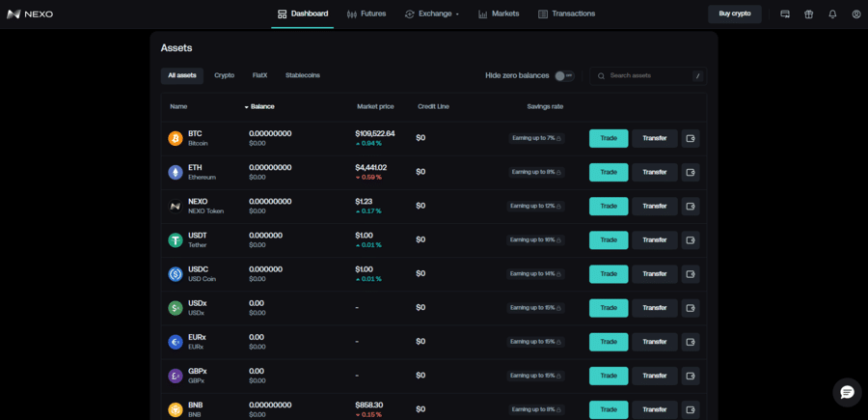The image size is (868, 420).
Task: Click the $109,522.64 BTC market price
Action: click(375, 133)
